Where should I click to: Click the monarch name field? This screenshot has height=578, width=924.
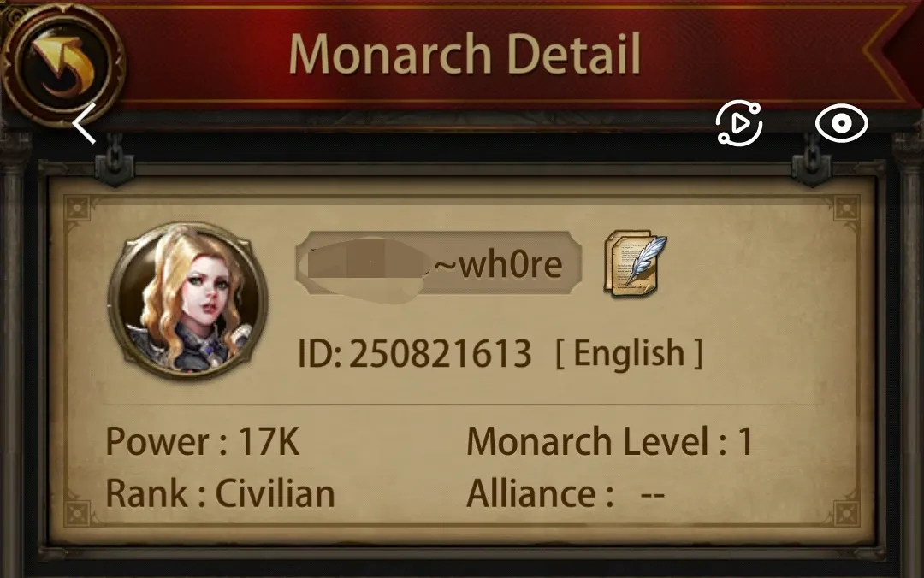click(x=439, y=263)
